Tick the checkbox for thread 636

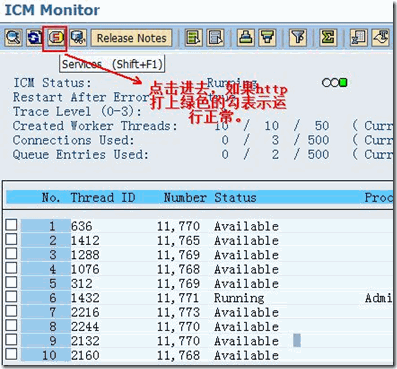pos(11,225)
